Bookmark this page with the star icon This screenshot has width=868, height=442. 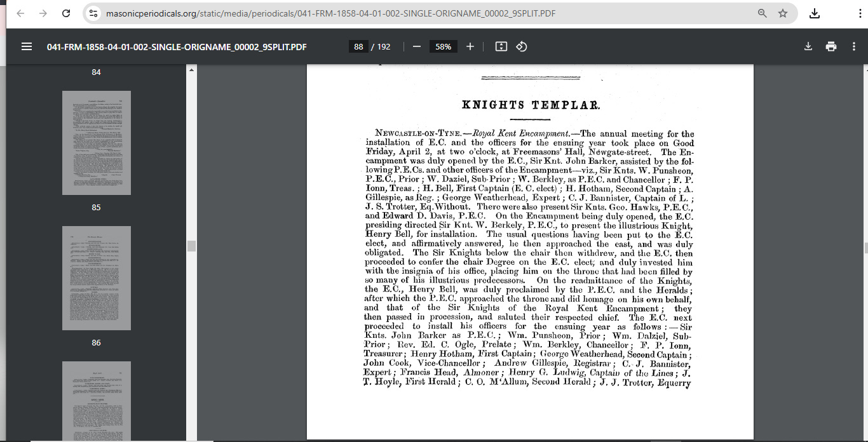tap(783, 13)
